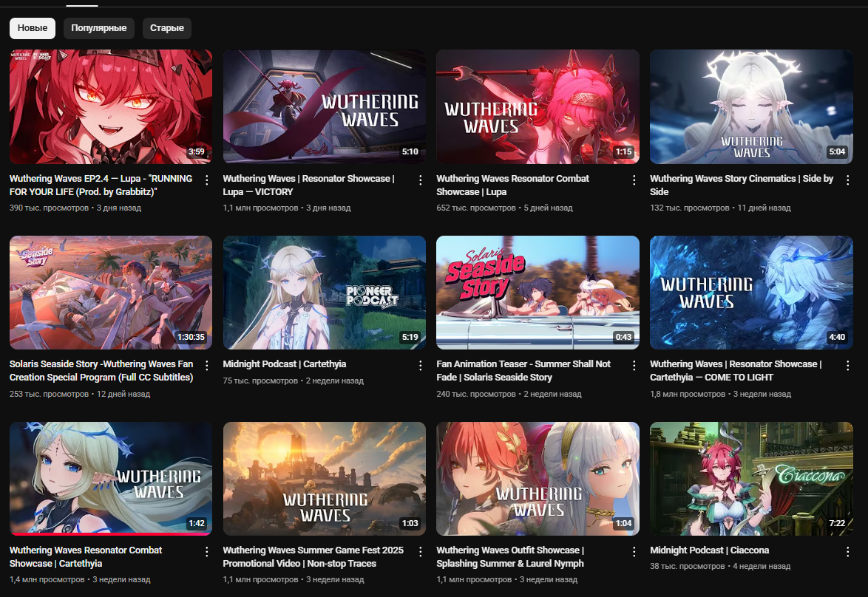Open options menu for Story Cinematics Side by Side
The width and height of the screenshot is (868, 597).
(847, 180)
